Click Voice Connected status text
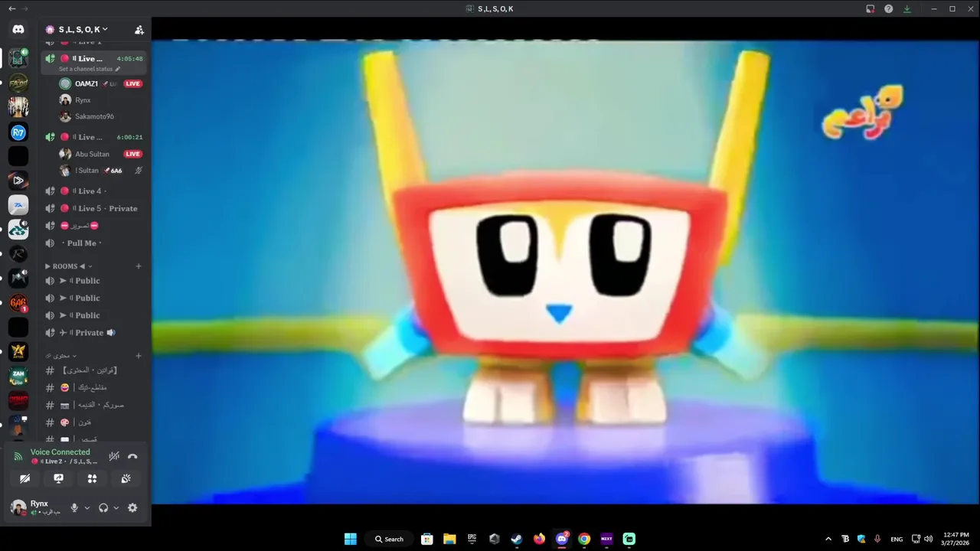Image resolution: width=980 pixels, height=551 pixels. point(60,452)
